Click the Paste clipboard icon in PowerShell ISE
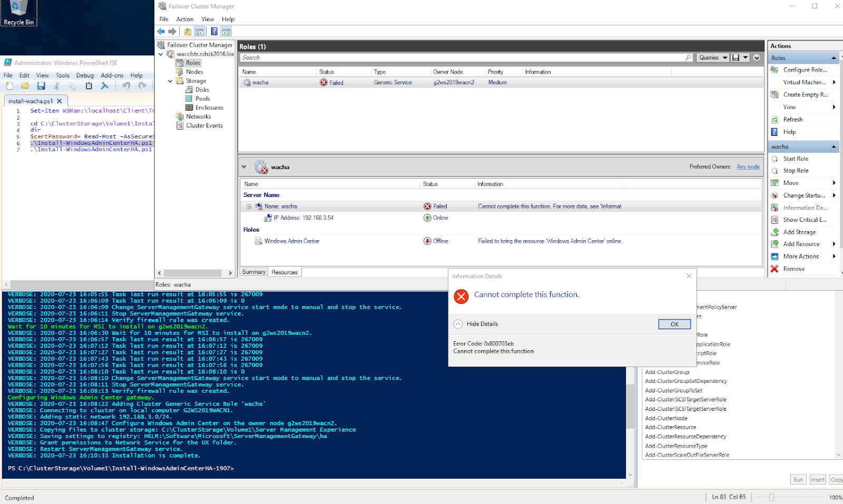 coord(89,86)
